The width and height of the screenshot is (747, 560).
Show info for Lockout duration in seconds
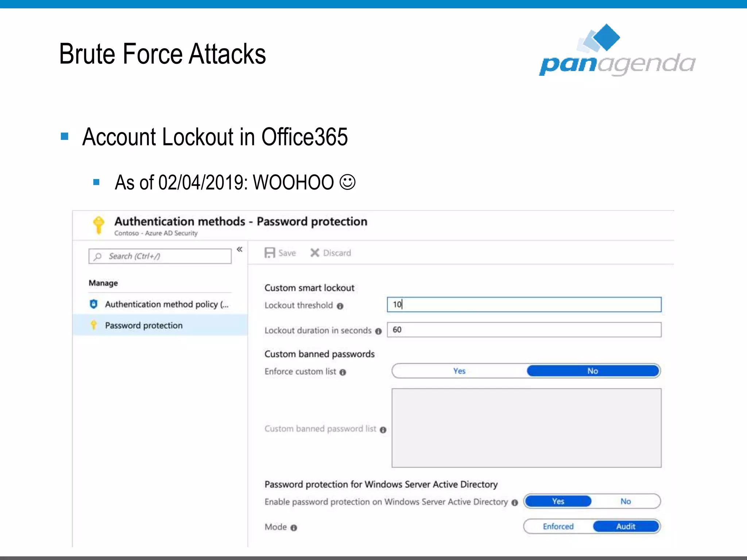point(378,331)
